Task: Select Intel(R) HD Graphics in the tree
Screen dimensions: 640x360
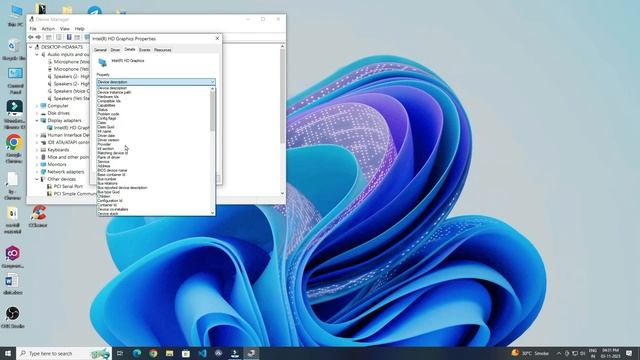Action: pos(68,128)
